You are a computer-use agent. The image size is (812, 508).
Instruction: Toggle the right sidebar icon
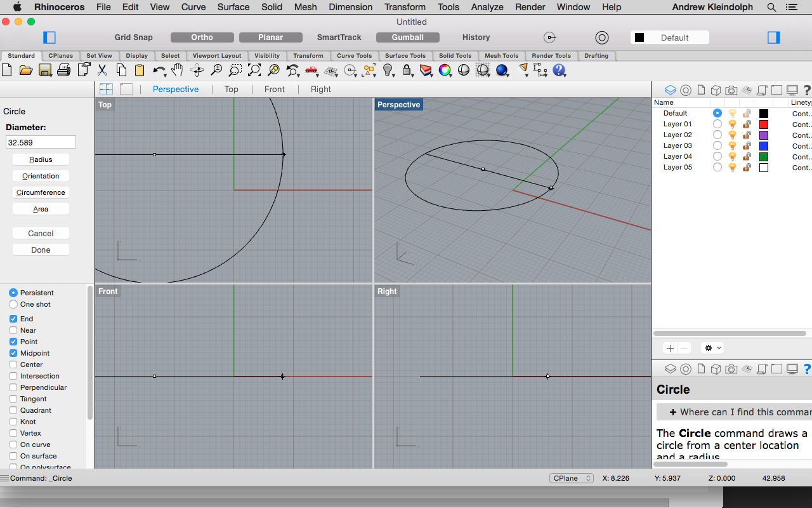click(773, 37)
